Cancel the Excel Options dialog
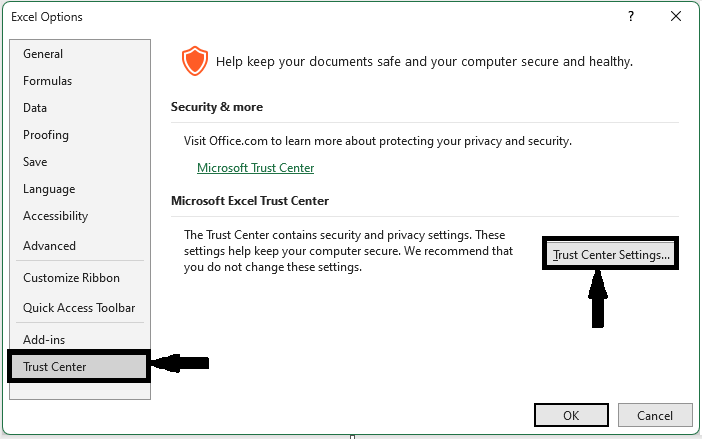702x439 pixels. pyautogui.click(x=655, y=415)
